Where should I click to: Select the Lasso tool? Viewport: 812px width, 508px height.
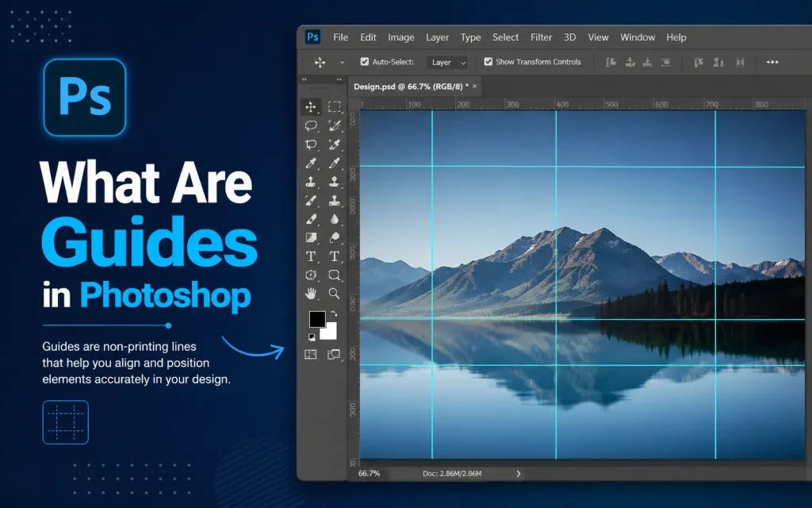pyautogui.click(x=311, y=125)
